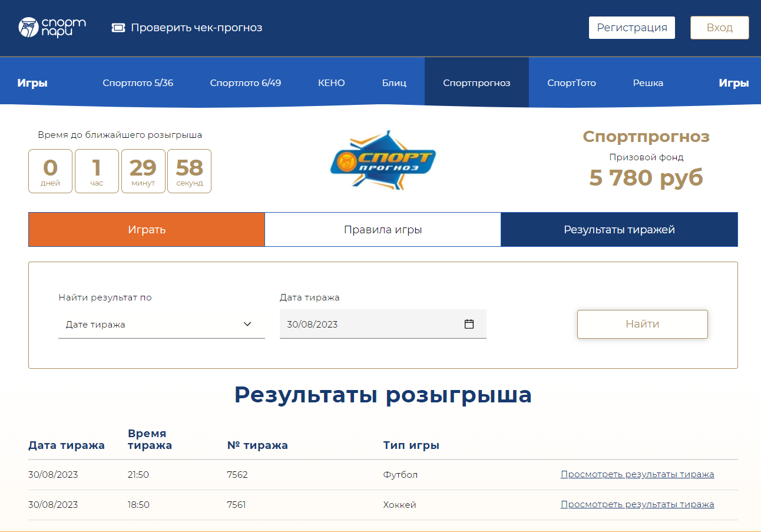Open the Решка game tab
Screen dimensions: 761x532
click(648, 83)
